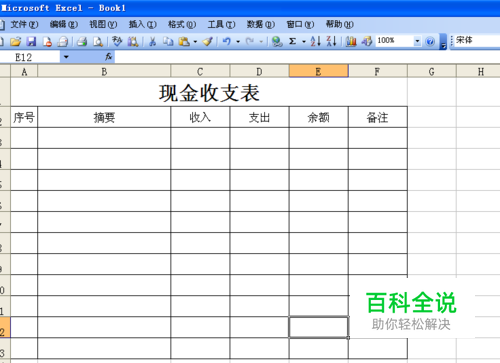Expand the Name Box dropdown arrow
Image resolution: width=500 pixels, height=363 pixels.
click(66, 57)
